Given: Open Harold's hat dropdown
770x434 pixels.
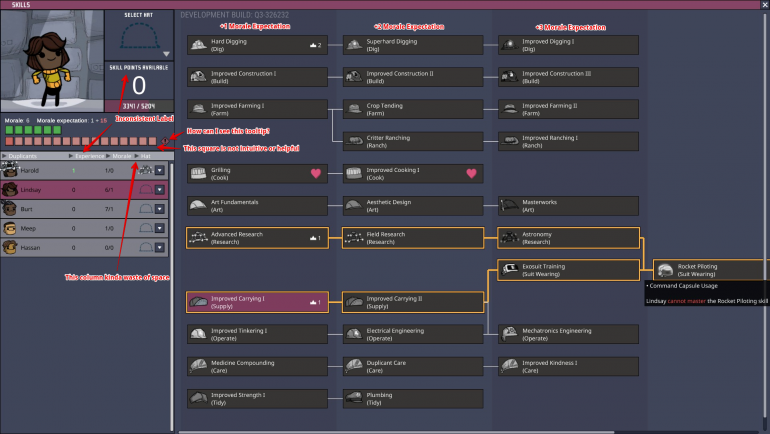Looking at the screenshot, I should click(160, 170).
